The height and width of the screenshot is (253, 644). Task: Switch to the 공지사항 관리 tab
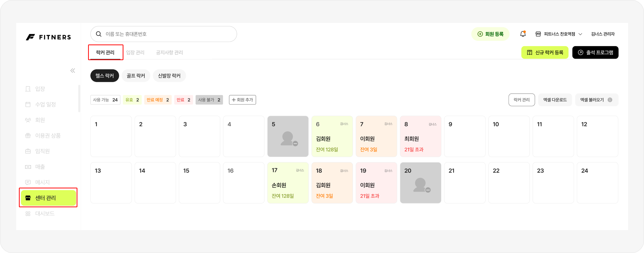coord(169,52)
